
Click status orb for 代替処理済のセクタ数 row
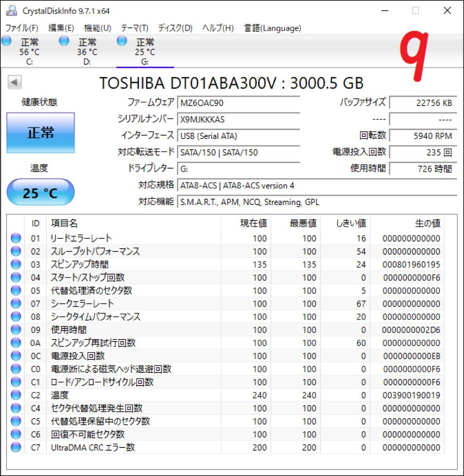(16, 291)
